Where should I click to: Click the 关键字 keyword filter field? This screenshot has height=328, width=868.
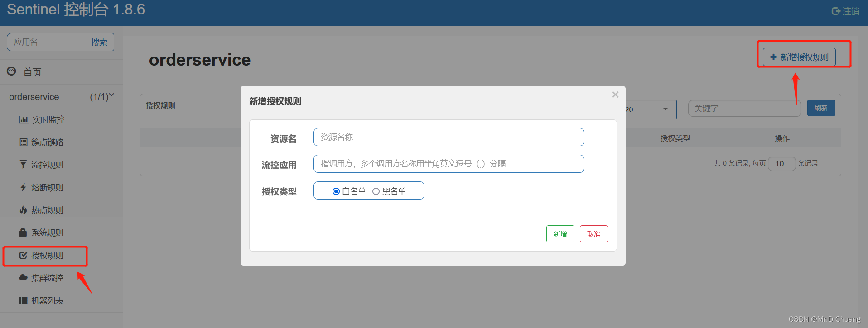coord(745,109)
